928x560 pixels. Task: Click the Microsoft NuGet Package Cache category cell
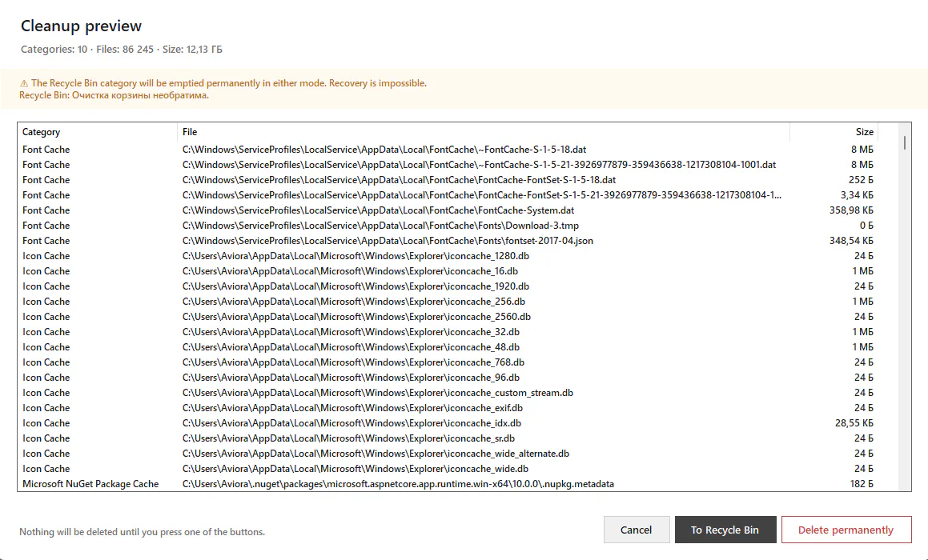[90, 484]
